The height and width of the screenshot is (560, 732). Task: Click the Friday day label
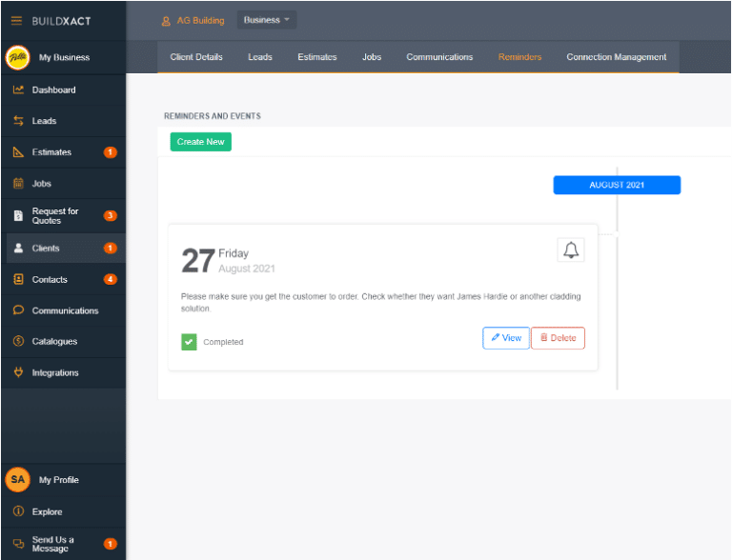(x=234, y=253)
